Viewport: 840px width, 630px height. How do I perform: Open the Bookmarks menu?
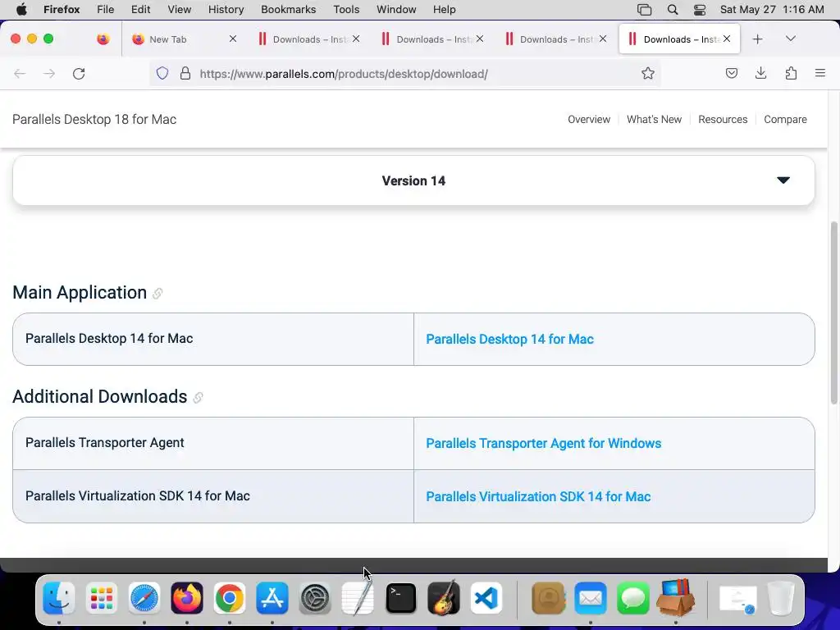(288, 10)
